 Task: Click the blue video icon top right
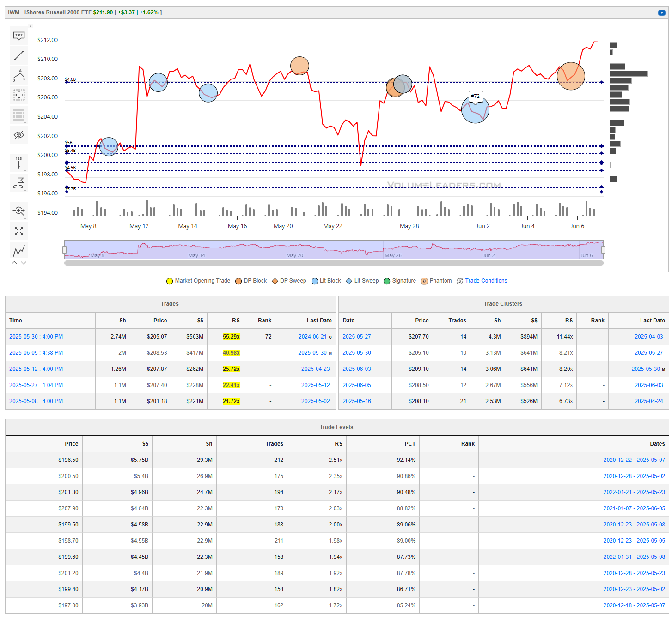click(661, 12)
